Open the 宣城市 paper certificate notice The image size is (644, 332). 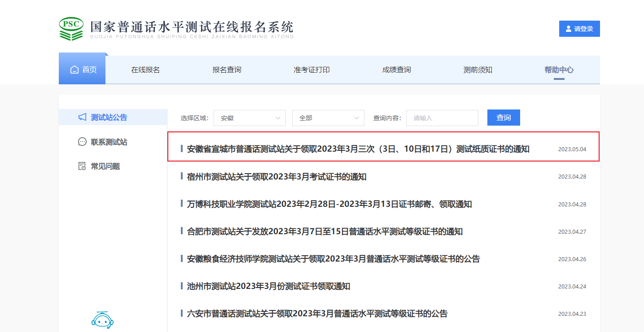coord(358,149)
